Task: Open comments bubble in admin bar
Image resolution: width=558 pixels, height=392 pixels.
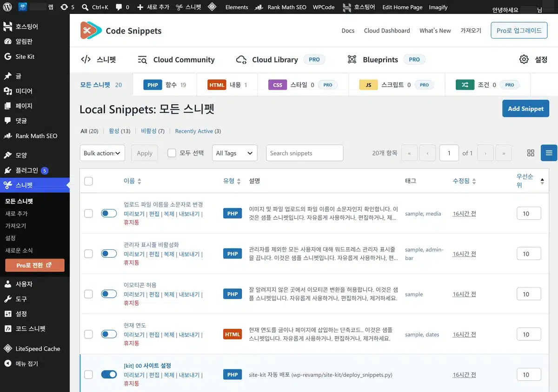Action: click(x=122, y=7)
